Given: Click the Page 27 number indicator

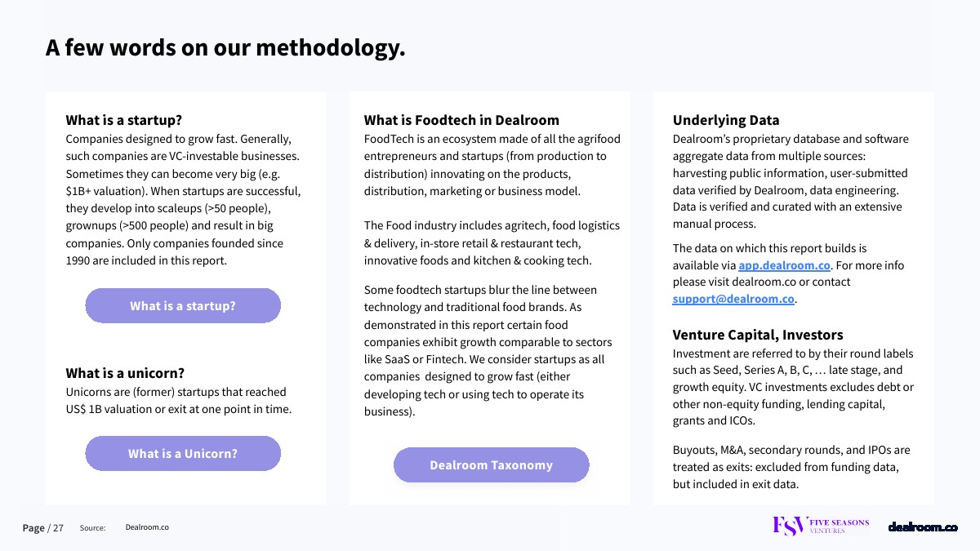Looking at the screenshot, I should coord(42,528).
